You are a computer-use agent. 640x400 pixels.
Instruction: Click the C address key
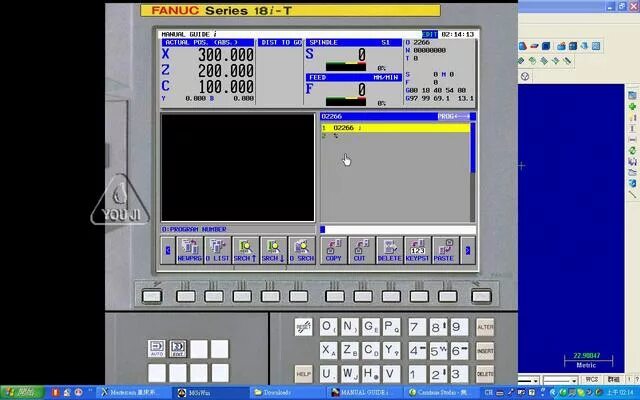coord(371,351)
